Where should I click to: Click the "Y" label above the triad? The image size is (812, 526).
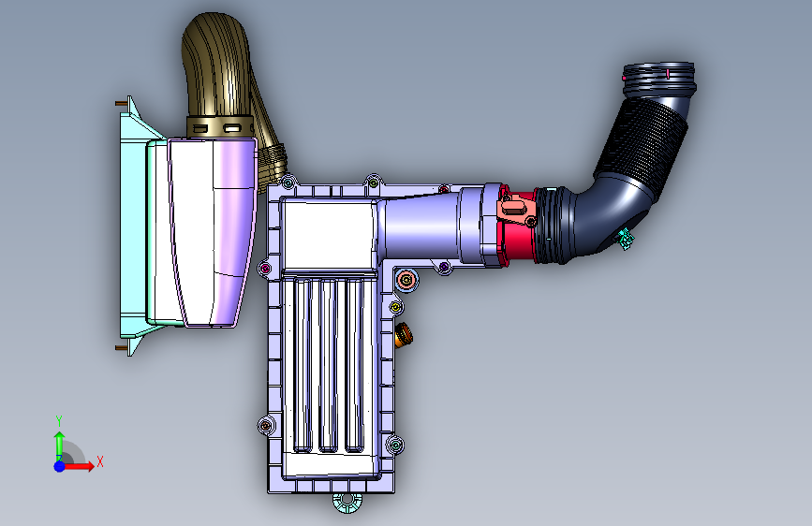pyautogui.click(x=59, y=420)
